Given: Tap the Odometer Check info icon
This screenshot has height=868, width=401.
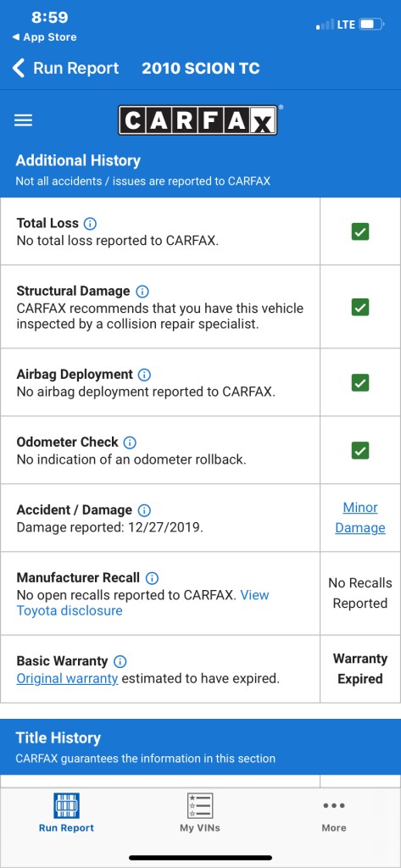Looking at the screenshot, I should click(x=130, y=442).
